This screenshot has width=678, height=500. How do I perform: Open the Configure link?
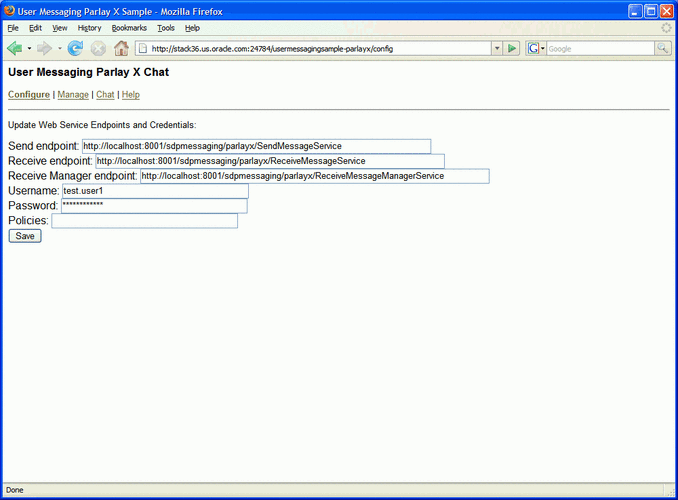[x=29, y=95]
